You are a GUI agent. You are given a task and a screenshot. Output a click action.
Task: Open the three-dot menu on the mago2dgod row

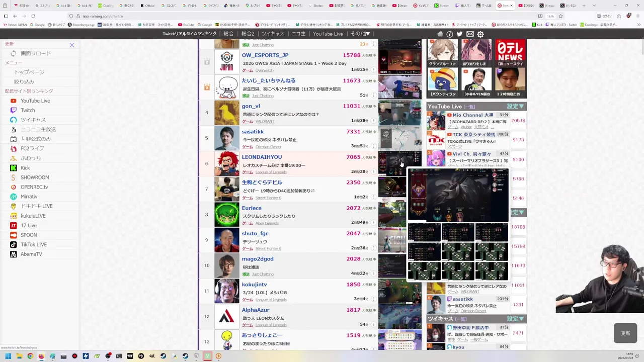point(373,274)
